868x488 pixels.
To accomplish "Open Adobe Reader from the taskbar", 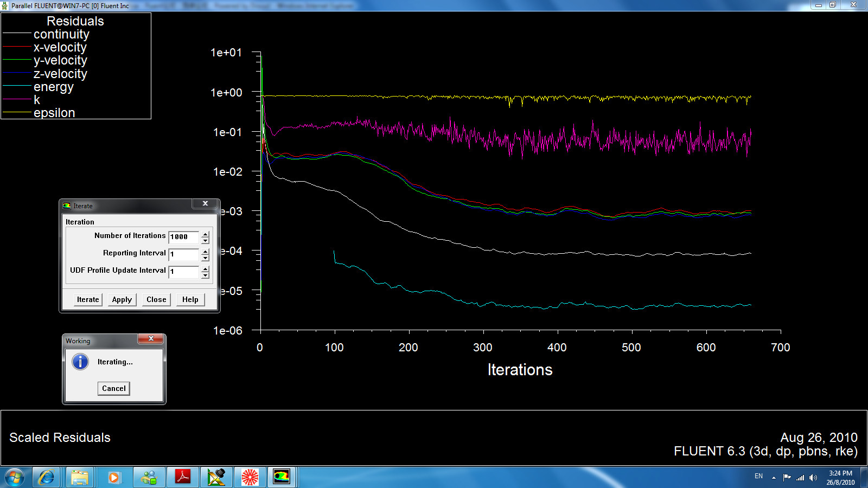I will 183,477.
